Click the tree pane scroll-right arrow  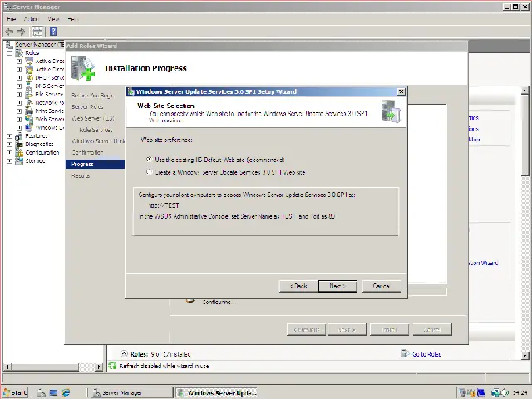pyautogui.click(x=99, y=367)
